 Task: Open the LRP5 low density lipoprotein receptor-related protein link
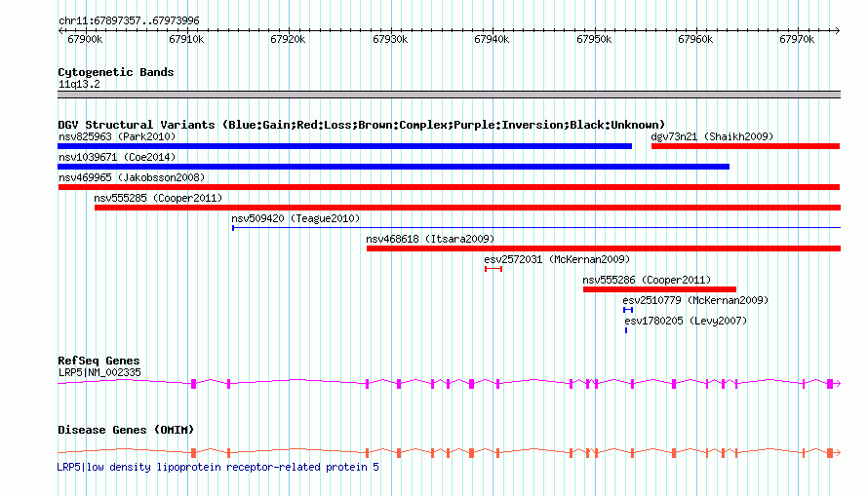click(x=218, y=467)
